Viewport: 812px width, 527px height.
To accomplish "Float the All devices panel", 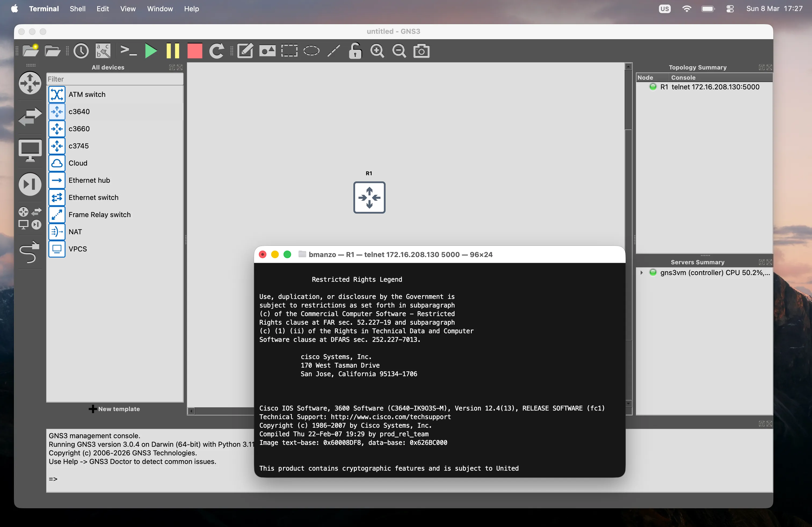I will [x=172, y=68].
